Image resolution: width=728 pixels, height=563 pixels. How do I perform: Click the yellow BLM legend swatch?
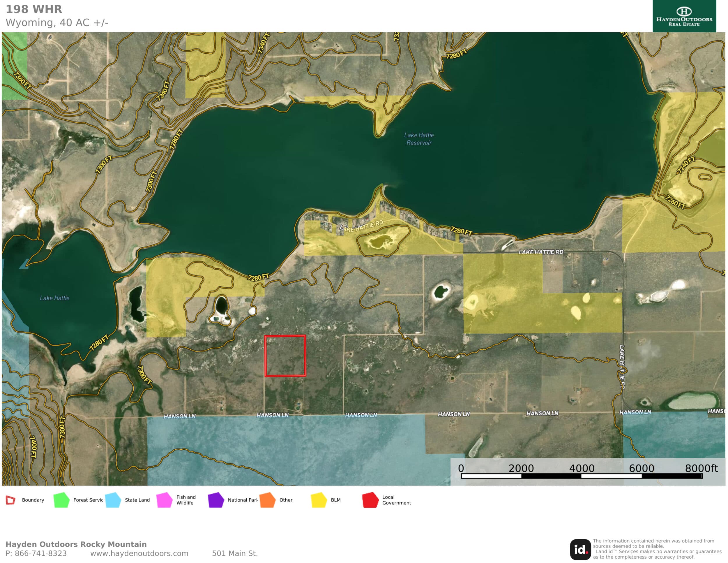[x=319, y=500]
